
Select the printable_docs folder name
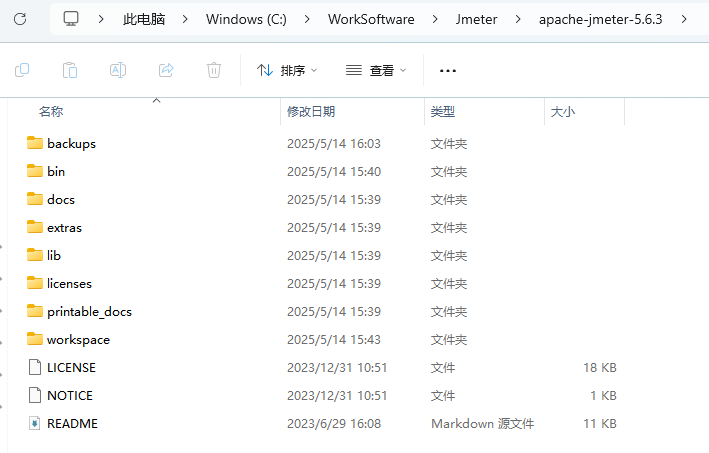90,312
